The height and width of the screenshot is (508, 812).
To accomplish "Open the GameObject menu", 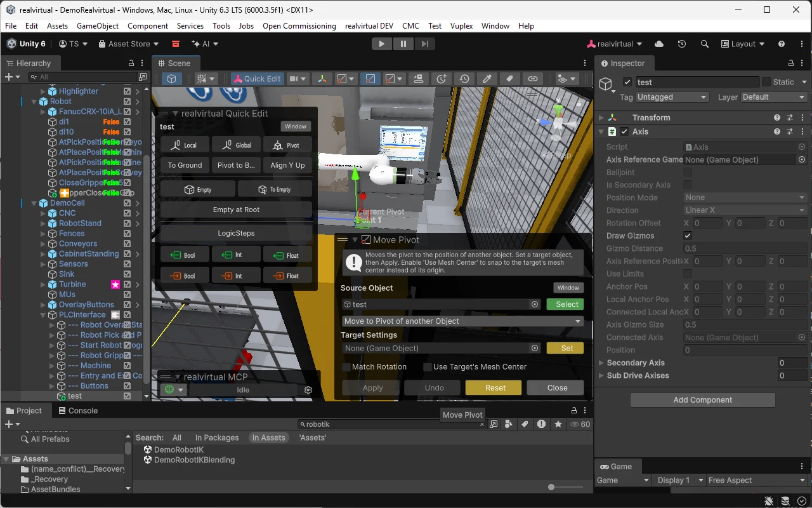I will click(x=98, y=26).
